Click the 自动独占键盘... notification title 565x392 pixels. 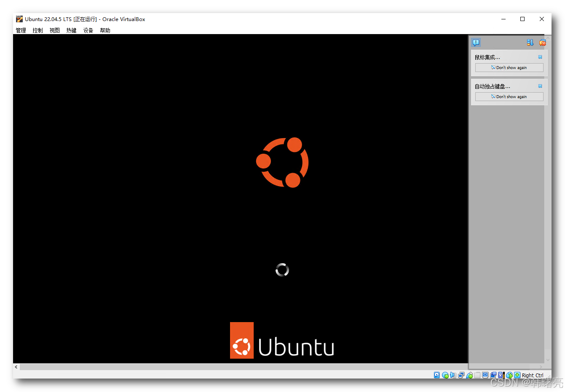(493, 86)
